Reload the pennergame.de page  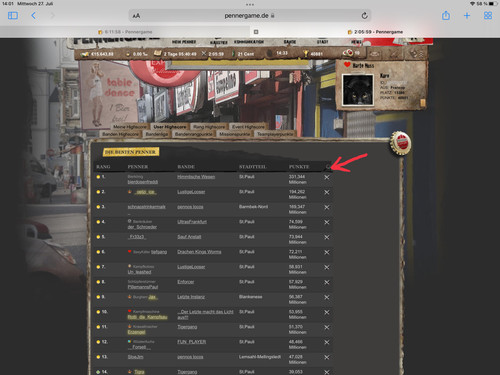click(364, 15)
